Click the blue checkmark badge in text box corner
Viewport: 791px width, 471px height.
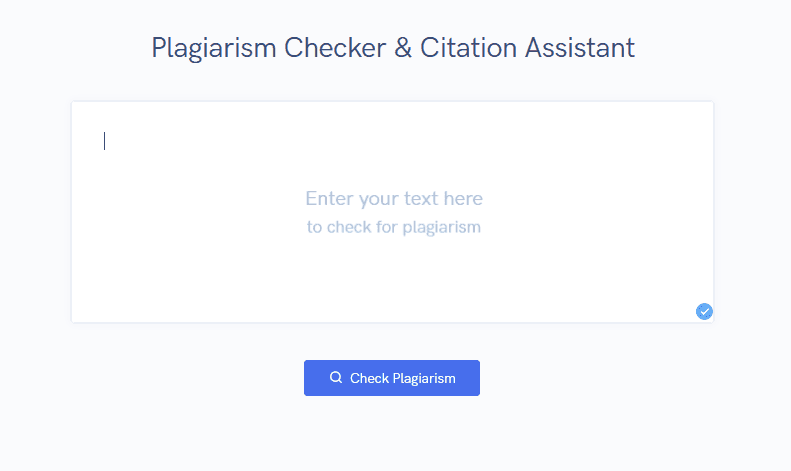click(x=704, y=312)
